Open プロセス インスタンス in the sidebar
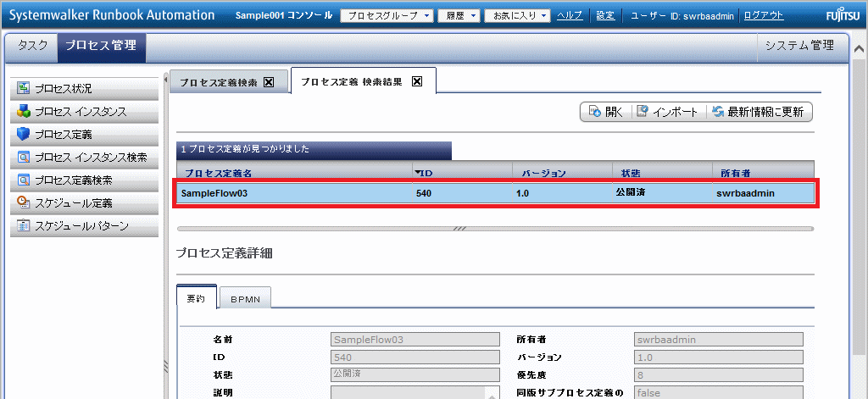The height and width of the screenshot is (399, 868). tap(84, 111)
